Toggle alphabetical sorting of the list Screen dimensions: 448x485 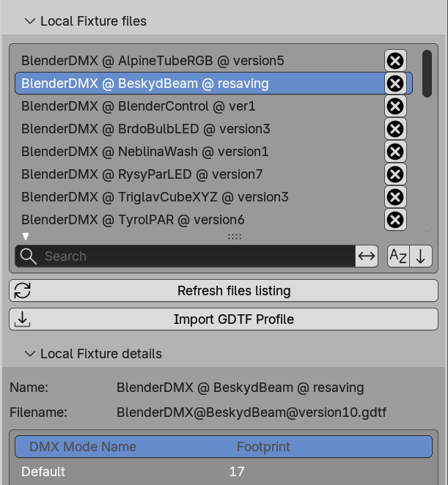point(398,256)
